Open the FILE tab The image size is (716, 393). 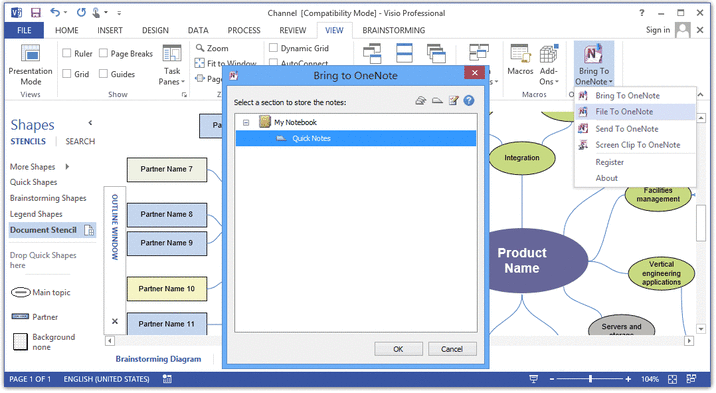(24, 30)
